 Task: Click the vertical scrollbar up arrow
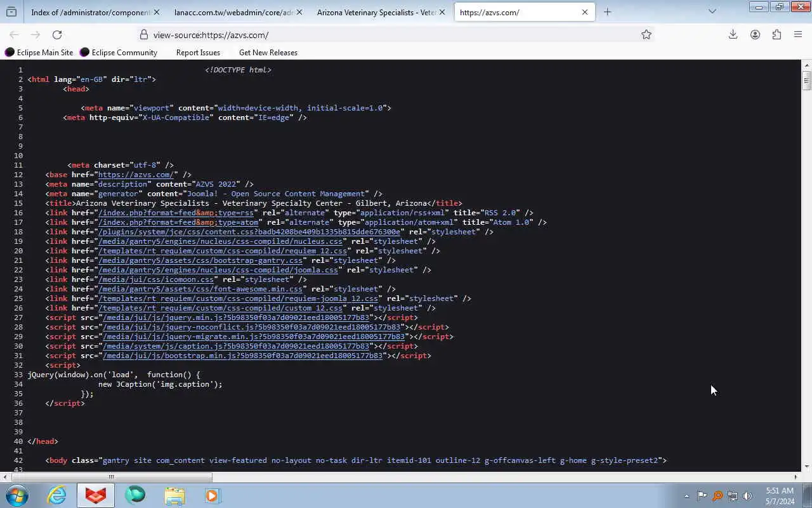(807, 65)
